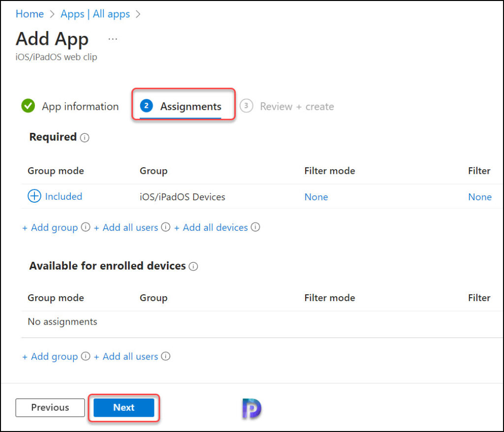Image resolution: width=504 pixels, height=432 pixels.
Task: Click the green checkmark App information step icon
Action: click(28, 106)
